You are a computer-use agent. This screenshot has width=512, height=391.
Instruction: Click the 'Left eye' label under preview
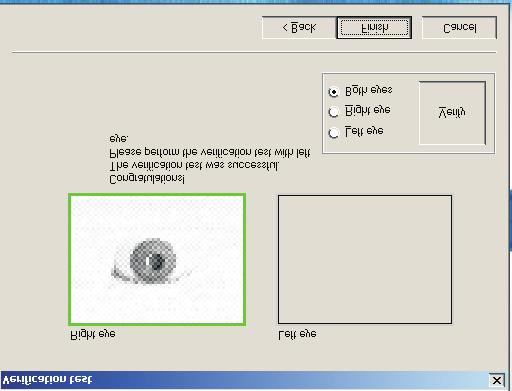point(297,334)
